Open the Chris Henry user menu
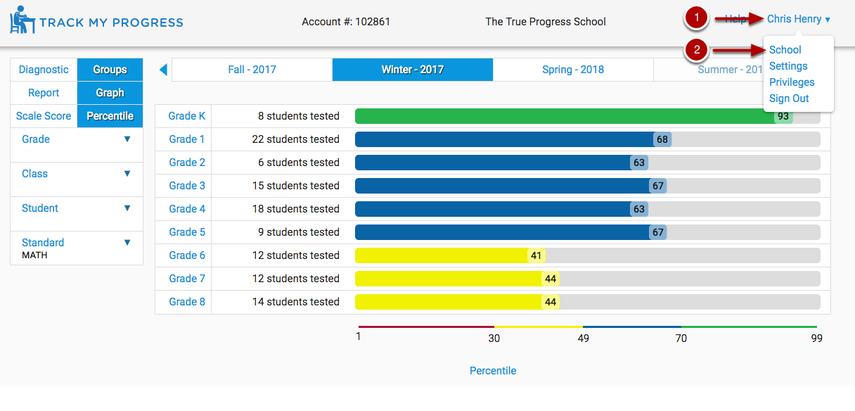This screenshot has height=411, width=855. tap(798, 19)
